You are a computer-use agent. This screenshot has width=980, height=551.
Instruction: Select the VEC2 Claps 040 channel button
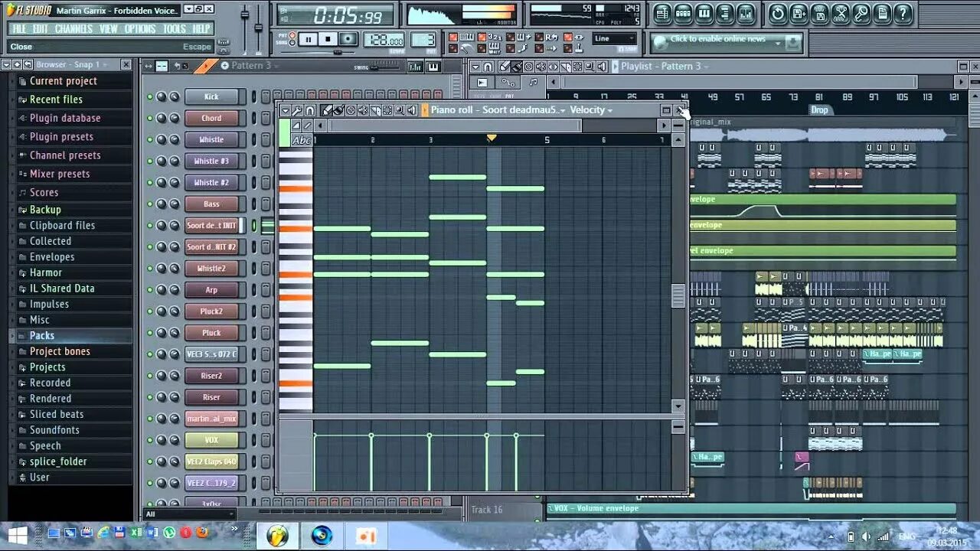coord(211,461)
